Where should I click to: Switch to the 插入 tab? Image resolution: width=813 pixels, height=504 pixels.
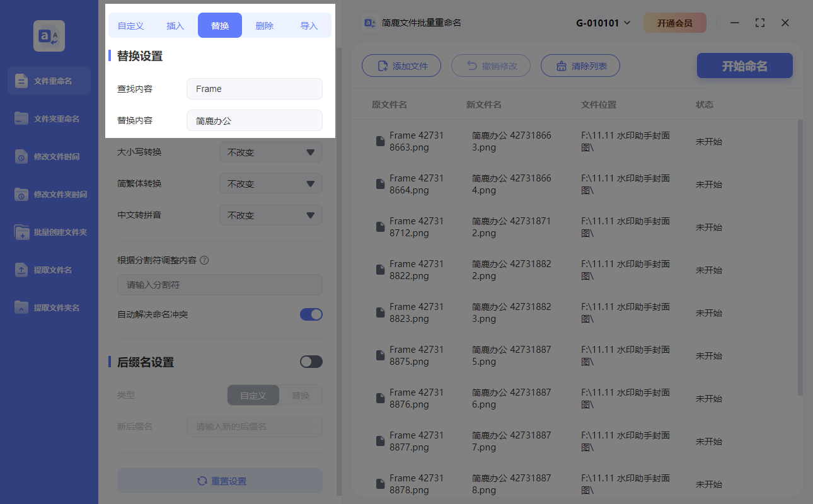pos(175,26)
